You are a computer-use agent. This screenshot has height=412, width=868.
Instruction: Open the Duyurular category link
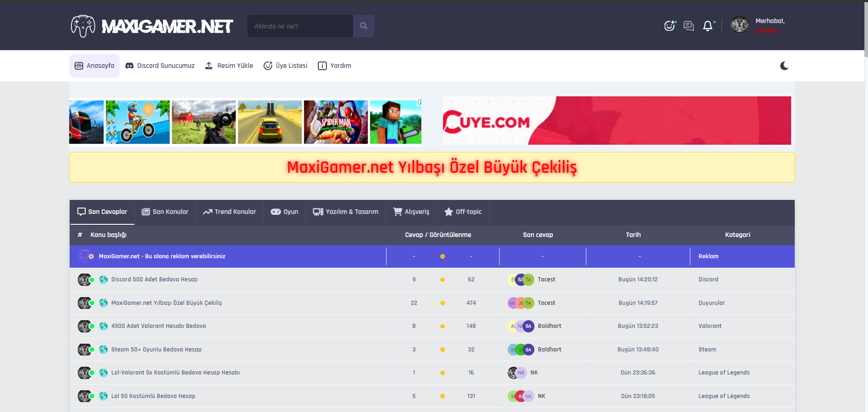click(x=712, y=303)
